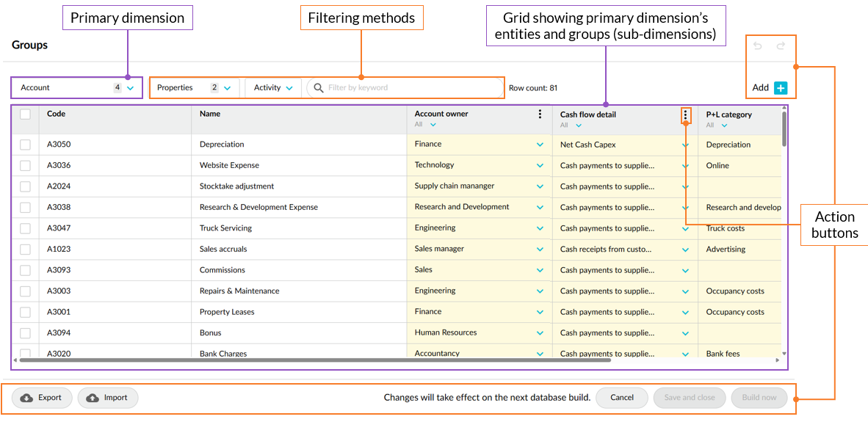The width and height of the screenshot is (868, 422).
Task: Open Cash flow detail column three-dot menu
Action: (x=685, y=114)
